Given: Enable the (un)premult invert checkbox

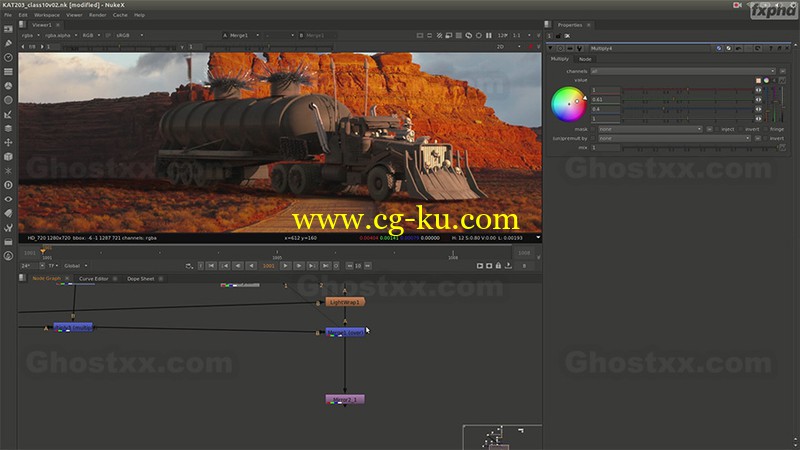Looking at the screenshot, I should (765, 138).
